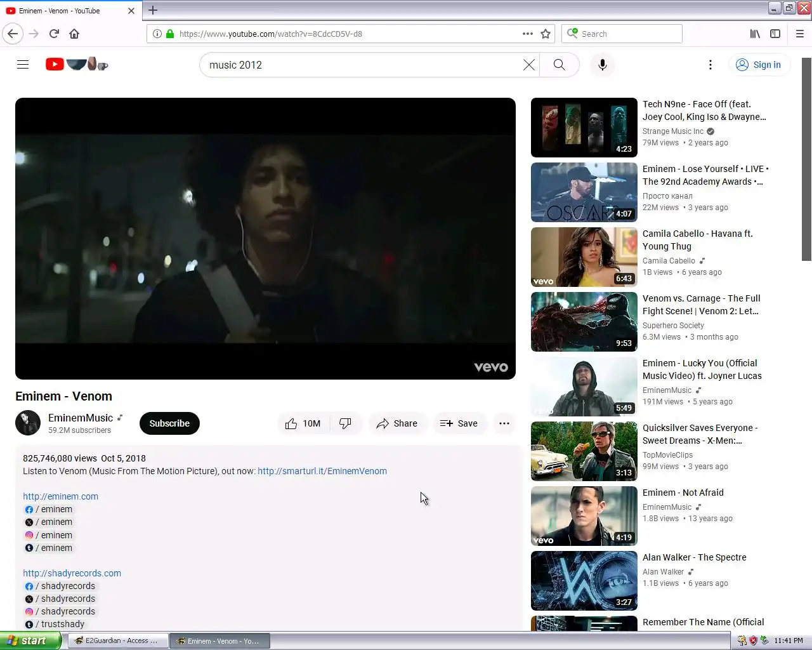Viewport: 812px width, 650px height.
Task: Open the Windows Start menu
Action: (30, 641)
